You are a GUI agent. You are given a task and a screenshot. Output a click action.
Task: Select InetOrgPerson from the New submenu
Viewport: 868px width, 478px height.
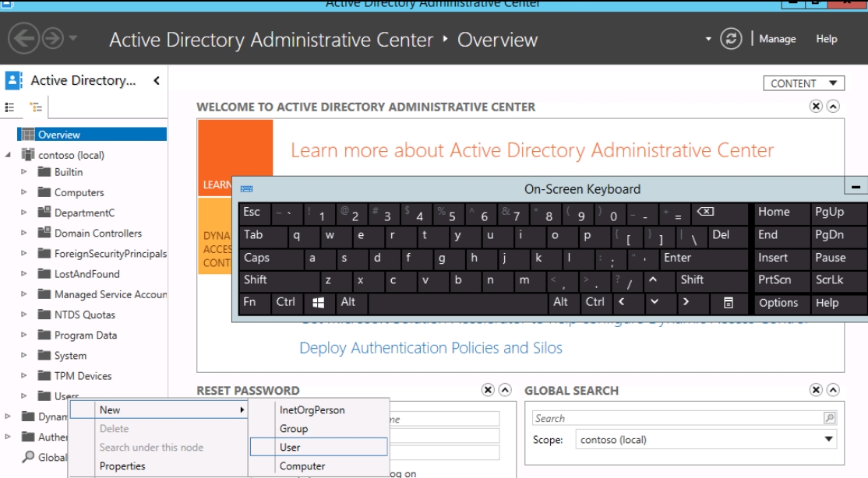(319, 410)
